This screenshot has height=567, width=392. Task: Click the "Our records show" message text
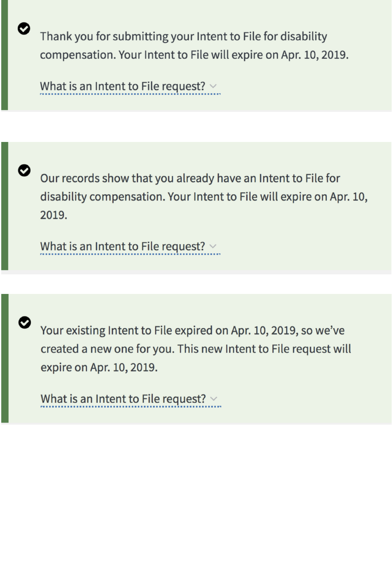tap(190, 179)
